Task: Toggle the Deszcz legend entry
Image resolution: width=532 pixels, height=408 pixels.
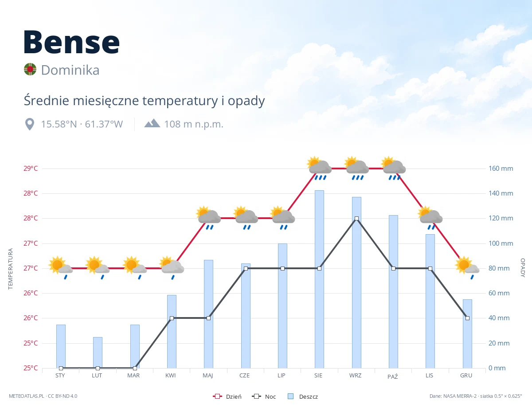Action: pyautogui.click(x=302, y=396)
